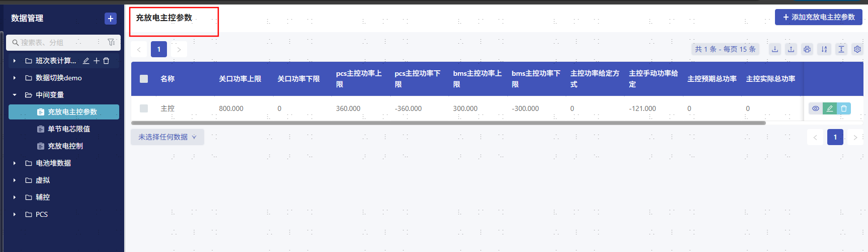
Task: Click the download/import icon in table toolbar
Action: pyautogui.click(x=775, y=49)
